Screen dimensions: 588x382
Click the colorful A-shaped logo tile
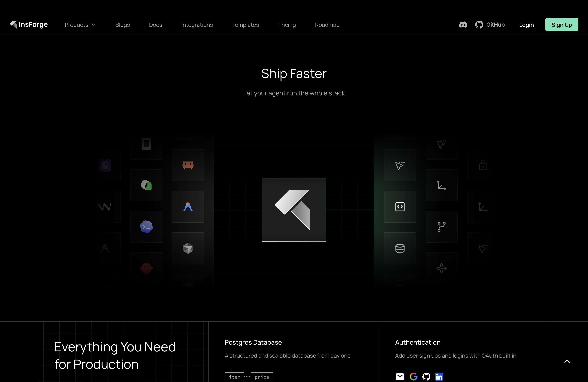[188, 207]
